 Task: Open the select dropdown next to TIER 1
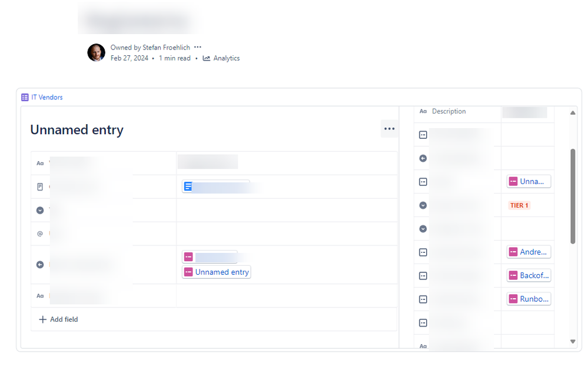423,205
